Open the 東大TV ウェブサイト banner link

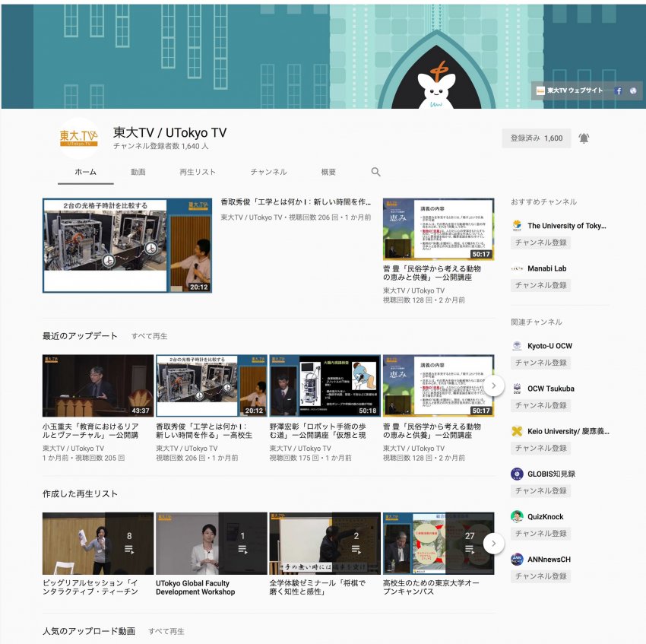(570, 90)
